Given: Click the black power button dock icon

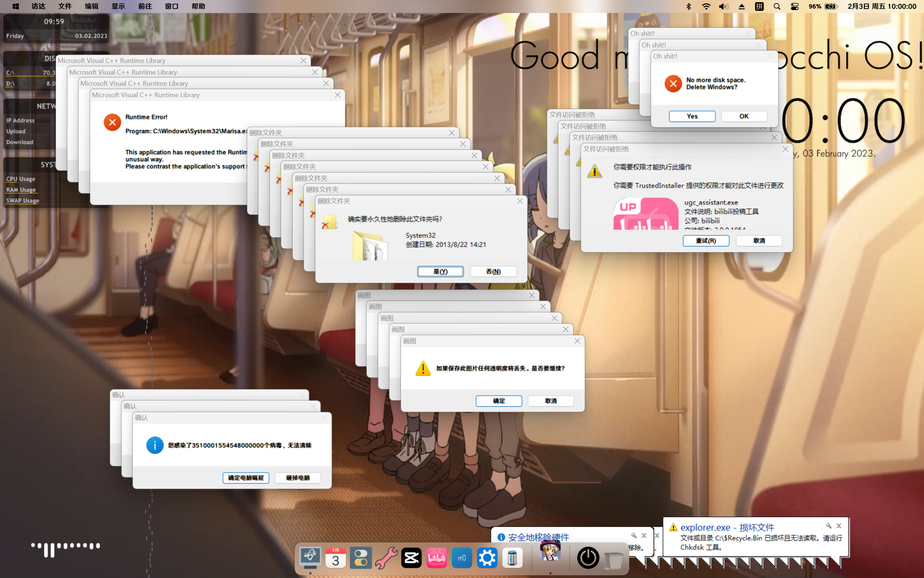Looking at the screenshot, I should (x=588, y=558).
